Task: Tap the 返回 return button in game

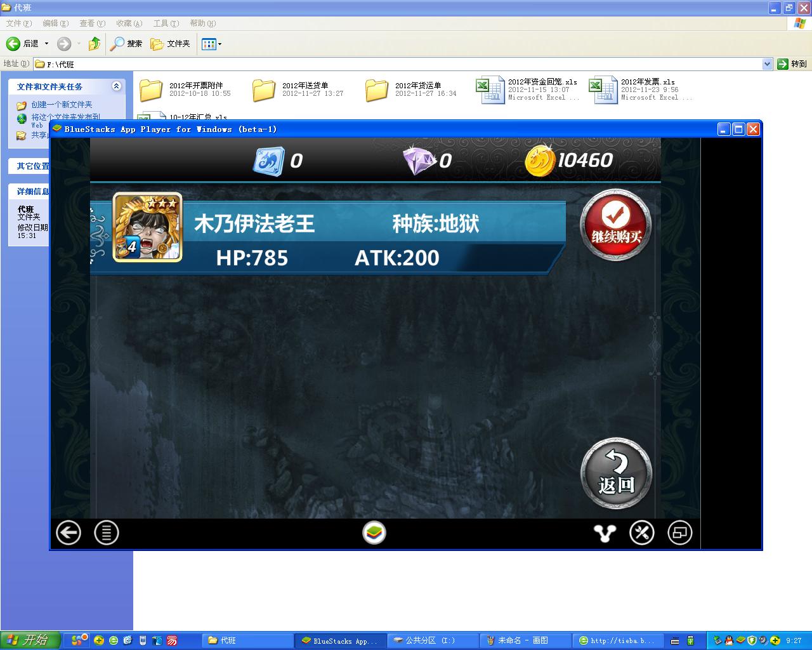Action: 616,473
